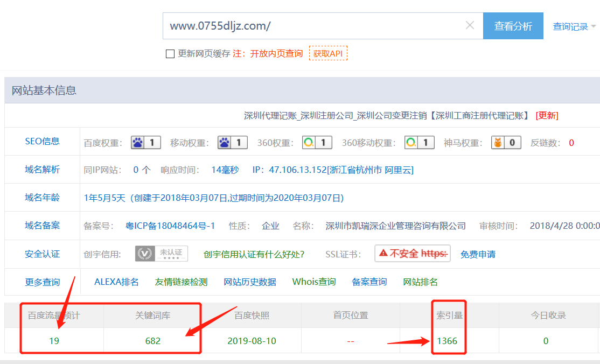The width and height of the screenshot is (600, 364).
Task: Click the 索引量 value 1366
Action: (x=447, y=341)
